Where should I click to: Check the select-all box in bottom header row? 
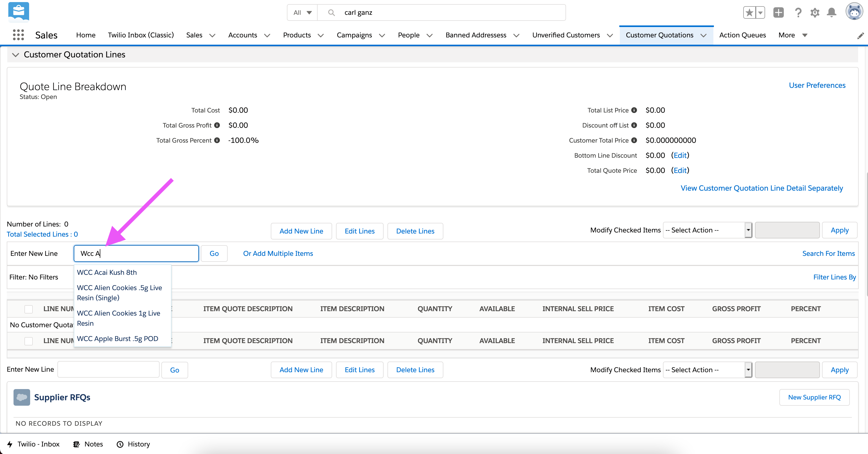pos(29,341)
